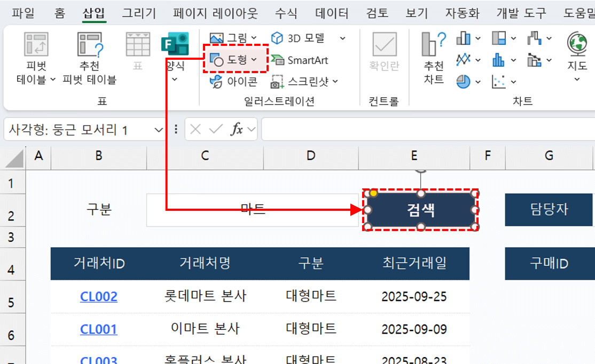Open the 아이콘 (Icons) inserter
The height and width of the screenshot is (364, 595).
pos(235,81)
